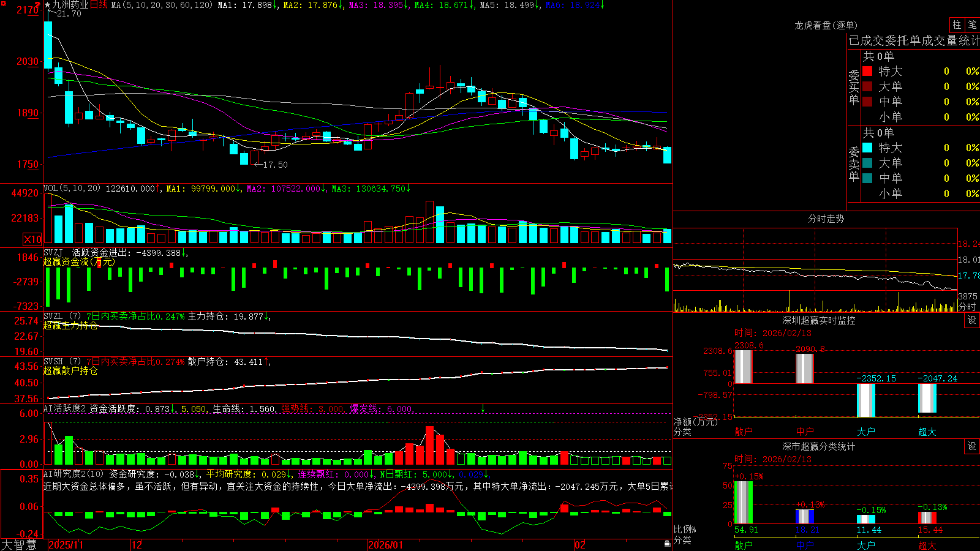Select the SVSH (7) indicator label
The image size is (980, 551).
pos(62,362)
